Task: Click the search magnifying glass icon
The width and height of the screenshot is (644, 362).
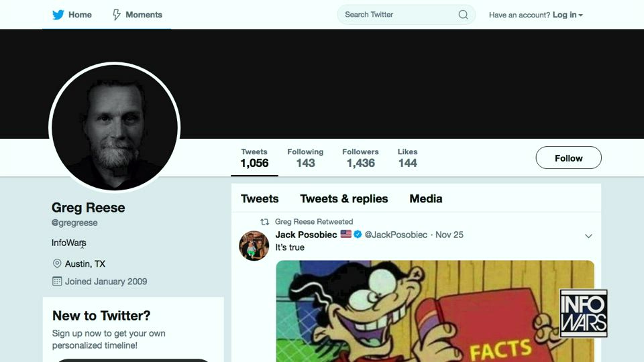Action: (463, 15)
